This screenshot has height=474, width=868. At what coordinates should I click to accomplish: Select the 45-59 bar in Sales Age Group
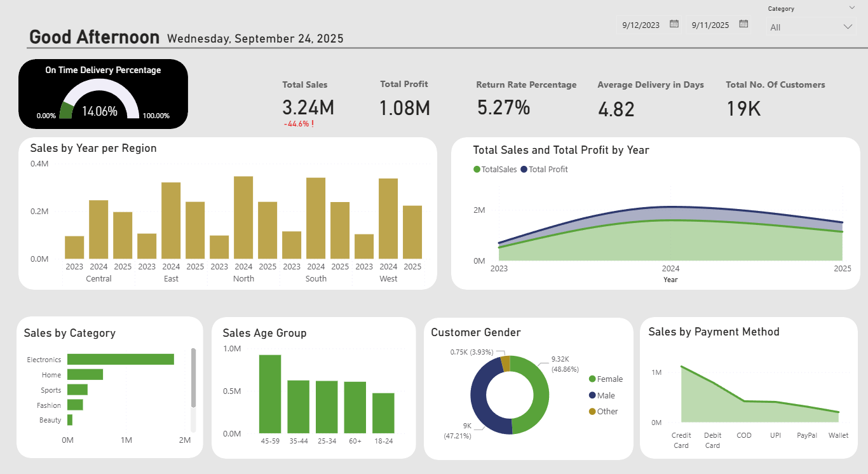(270, 394)
